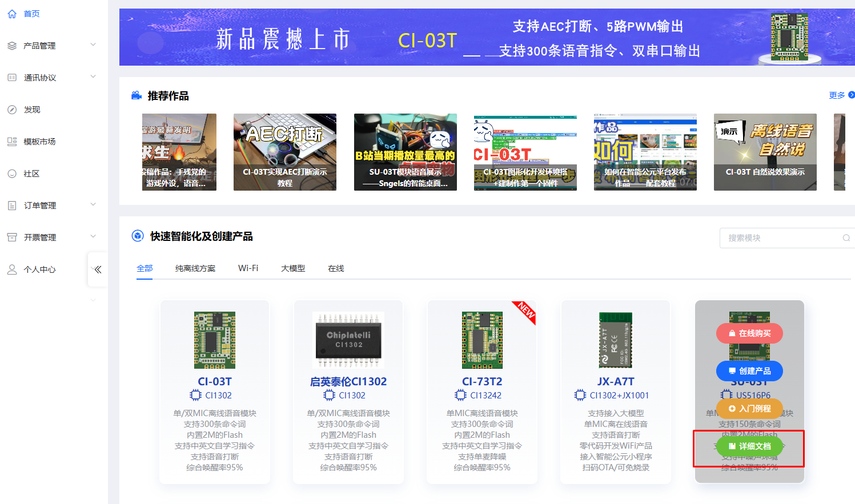Expand the 开票管理 menu chevron

(x=93, y=236)
